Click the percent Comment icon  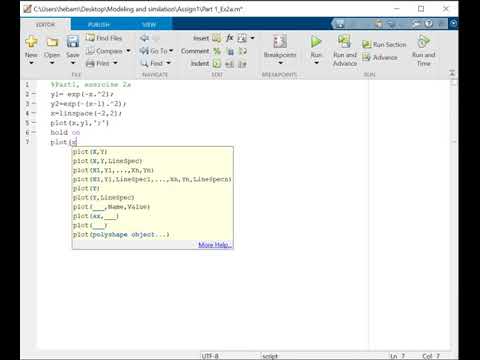click(217, 51)
